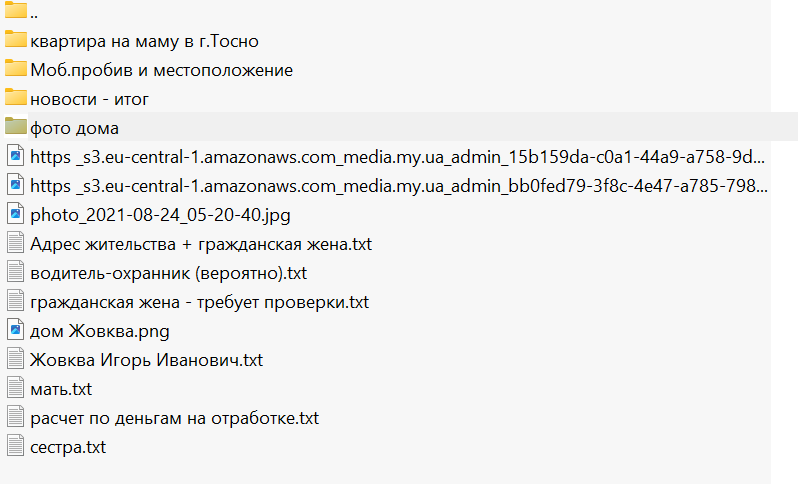Select the "новости - итог" folder label

[90, 99]
